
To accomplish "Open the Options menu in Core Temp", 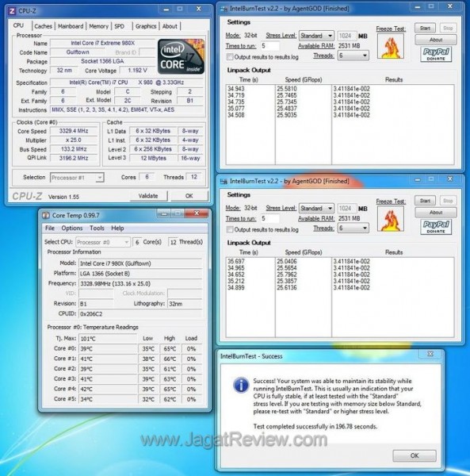I will pyautogui.click(x=72, y=228).
